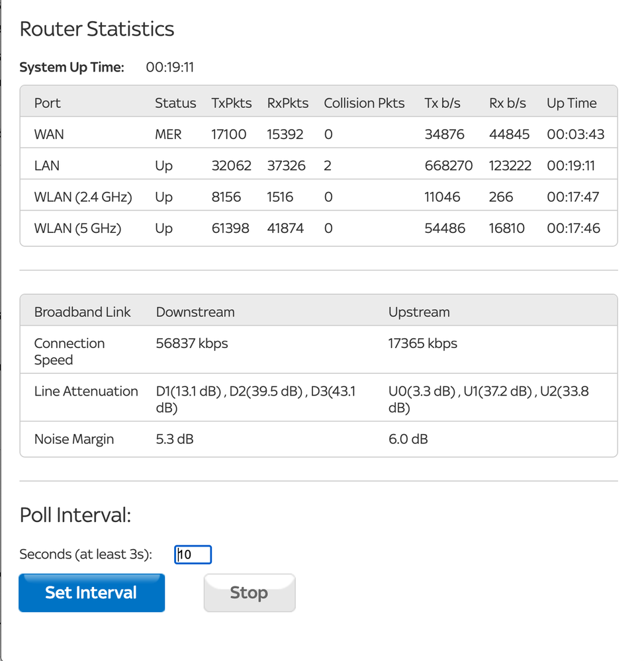Screen dimensions: 644x661
Task: Click the Stop polling button
Action: (x=250, y=593)
